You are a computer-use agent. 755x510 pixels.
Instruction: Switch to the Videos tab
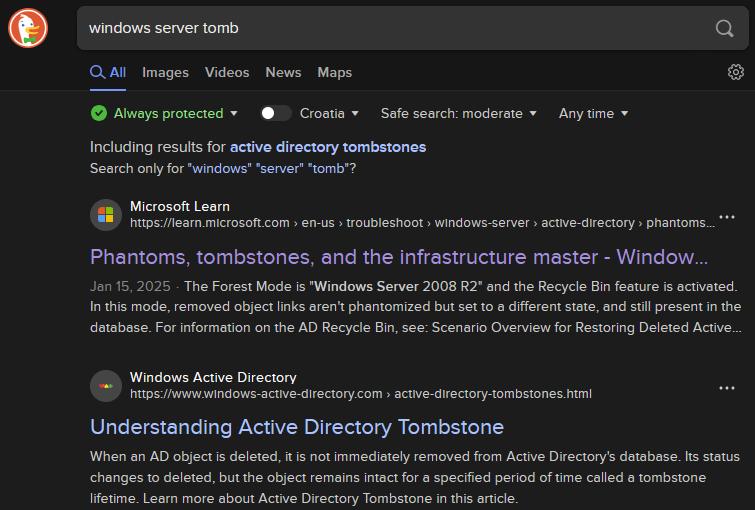tap(227, 72)
